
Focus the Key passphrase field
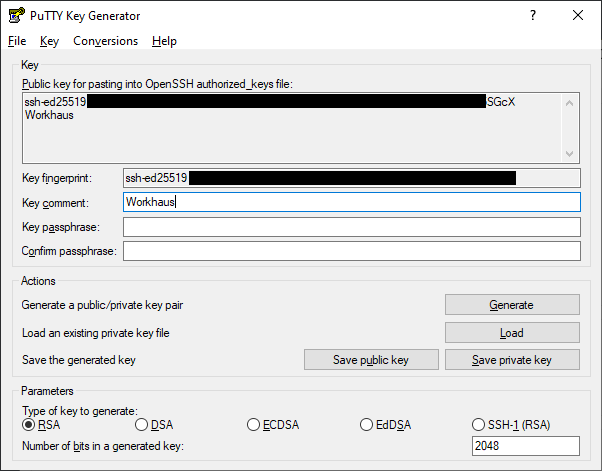[352, 227]
